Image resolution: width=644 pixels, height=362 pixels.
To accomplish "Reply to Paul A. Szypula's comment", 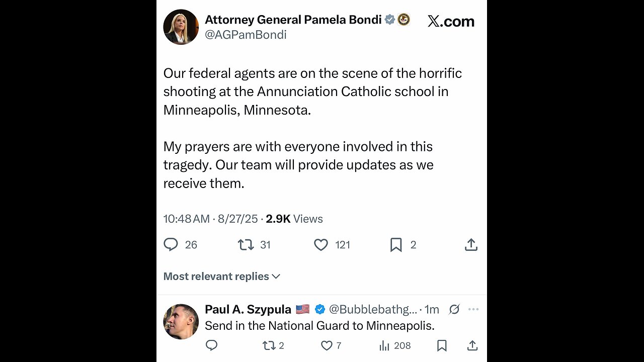I will click(x=212, y=345).
